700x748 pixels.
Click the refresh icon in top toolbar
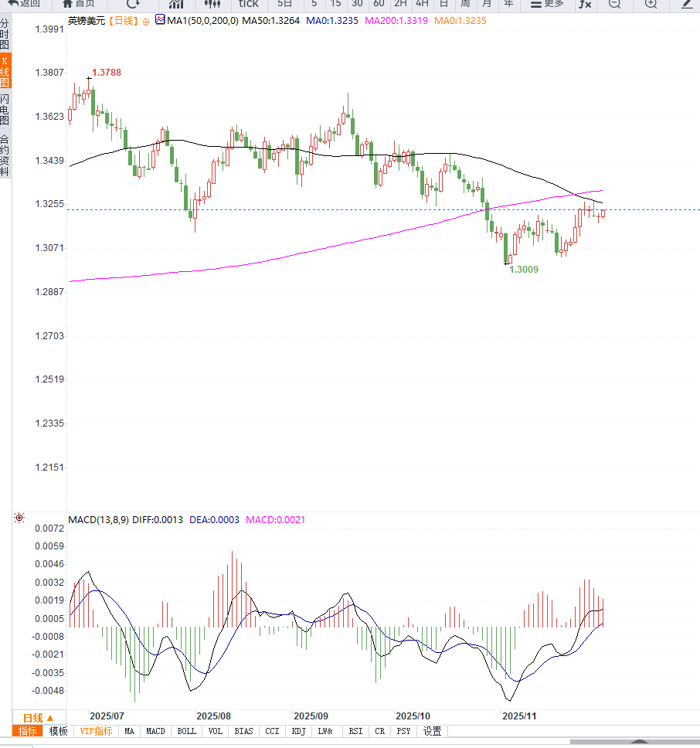133,3
